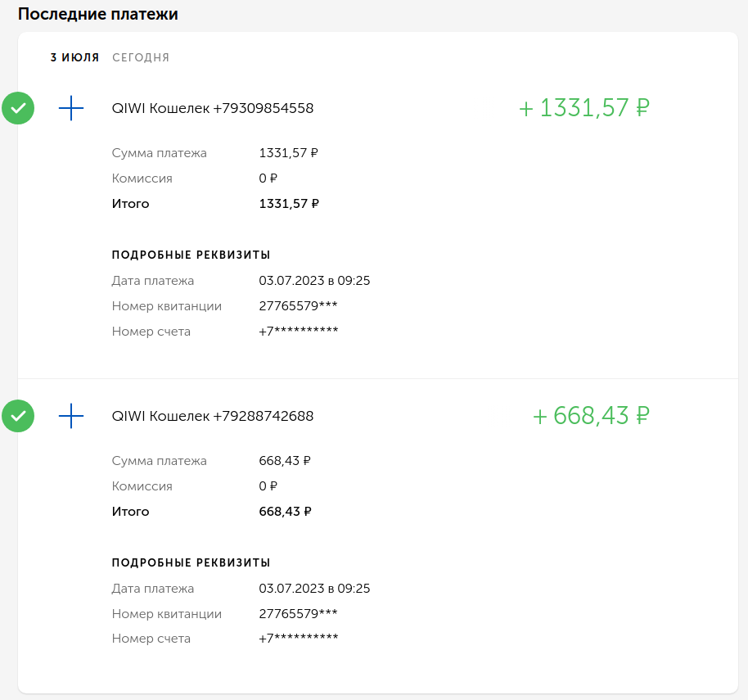Image resolution: width=748 pixels, height=700 pixels.
Task: Click ПОДРОБНЫЕ РЕКВИЗИТЫ header in second payment
Action: click(191, 562)
